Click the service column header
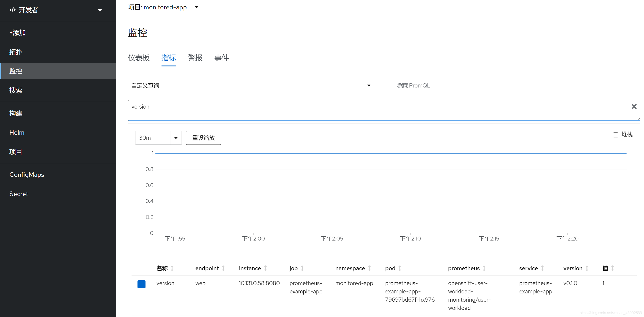This screenshot has width=644, height=317. tap(528, 268)
